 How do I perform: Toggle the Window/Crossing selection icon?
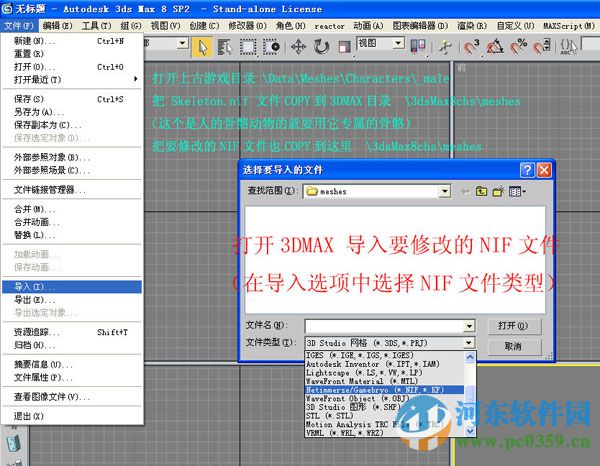[272, 47]
